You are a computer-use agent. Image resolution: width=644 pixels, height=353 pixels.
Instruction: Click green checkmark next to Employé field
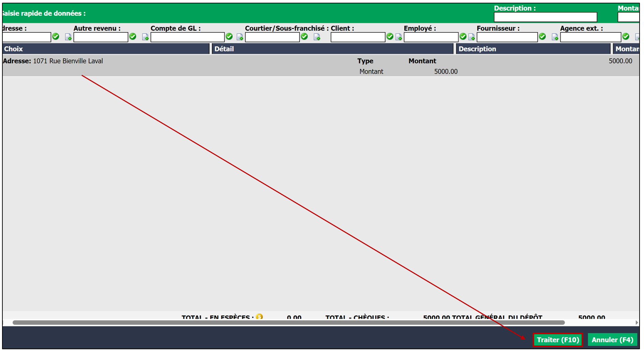(x=463, y=36)
